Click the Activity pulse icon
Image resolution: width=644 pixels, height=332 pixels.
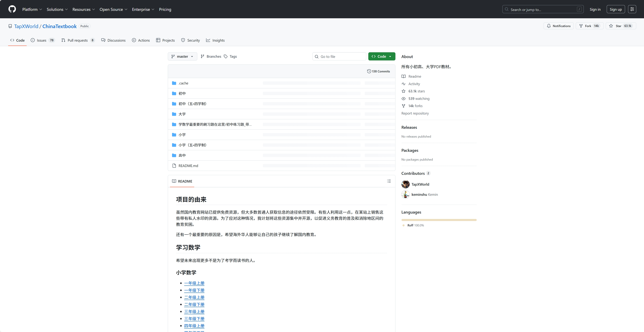click(404, 84)
